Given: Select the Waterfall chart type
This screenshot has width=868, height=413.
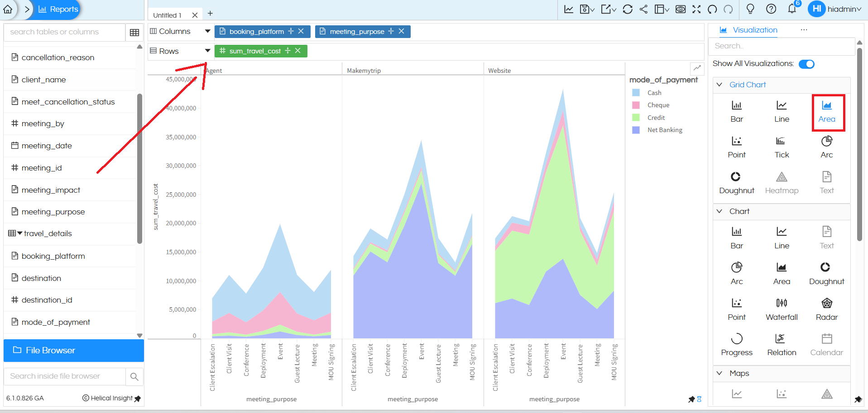Looking at the screenshot, I should [782, 309].
